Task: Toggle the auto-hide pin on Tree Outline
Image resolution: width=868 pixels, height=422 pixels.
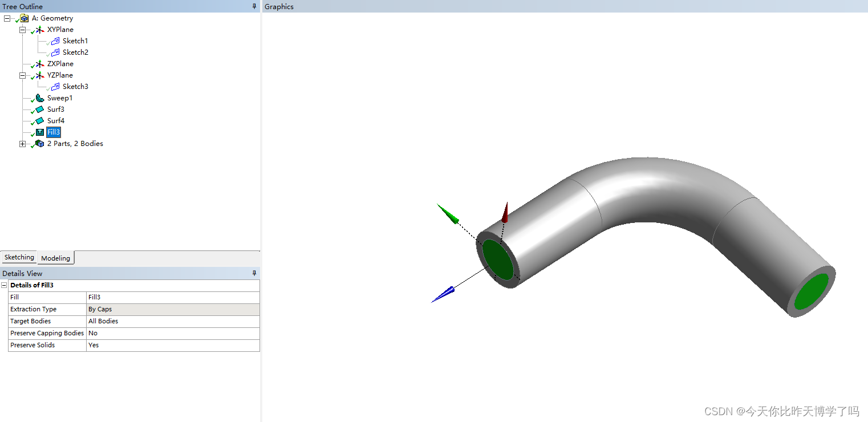Action: (x=254, y=6)
